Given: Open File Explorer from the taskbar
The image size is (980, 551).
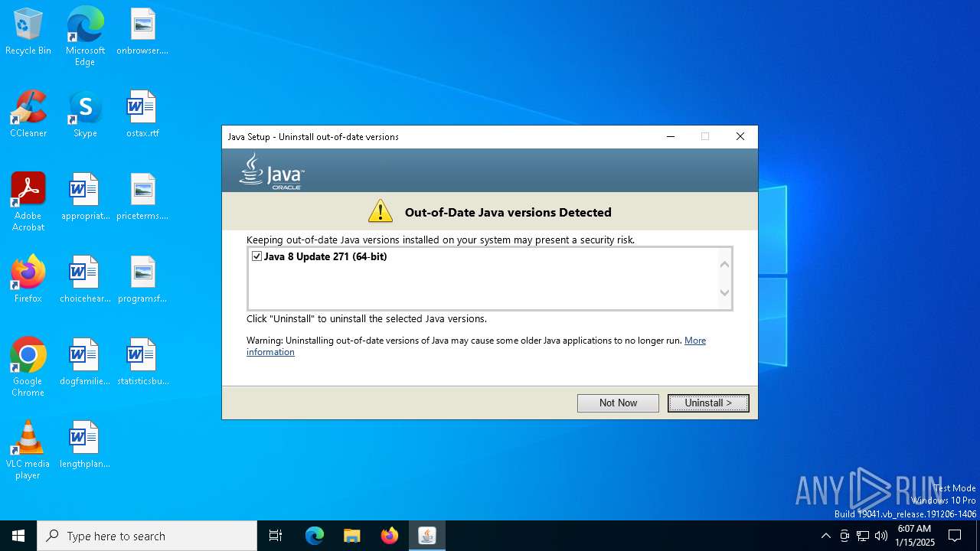Looking at the screenshot, I should (x=352, y=536).
